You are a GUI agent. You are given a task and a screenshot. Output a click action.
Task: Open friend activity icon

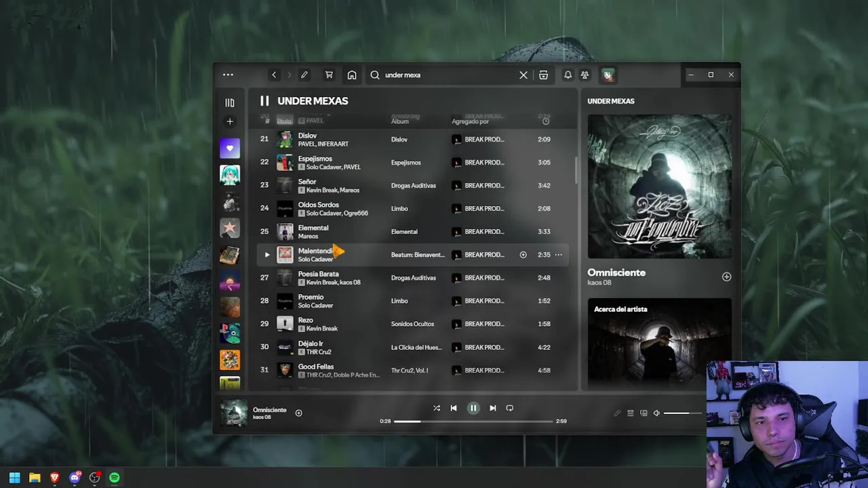585,75
